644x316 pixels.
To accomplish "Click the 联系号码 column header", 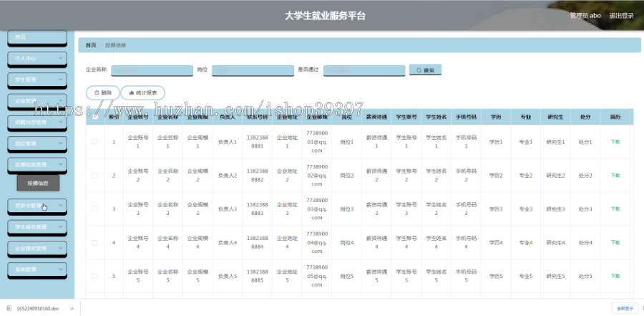I will [257, 118].
